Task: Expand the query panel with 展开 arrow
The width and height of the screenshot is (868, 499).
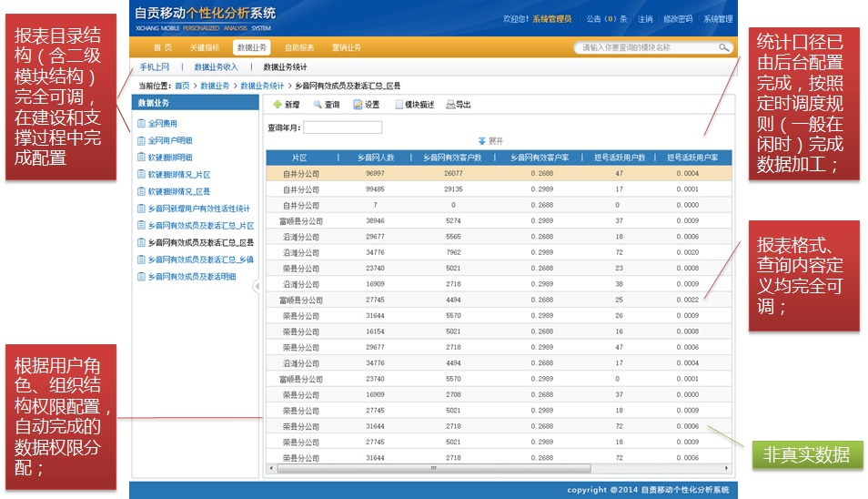Action: click(x=482, y=141)
